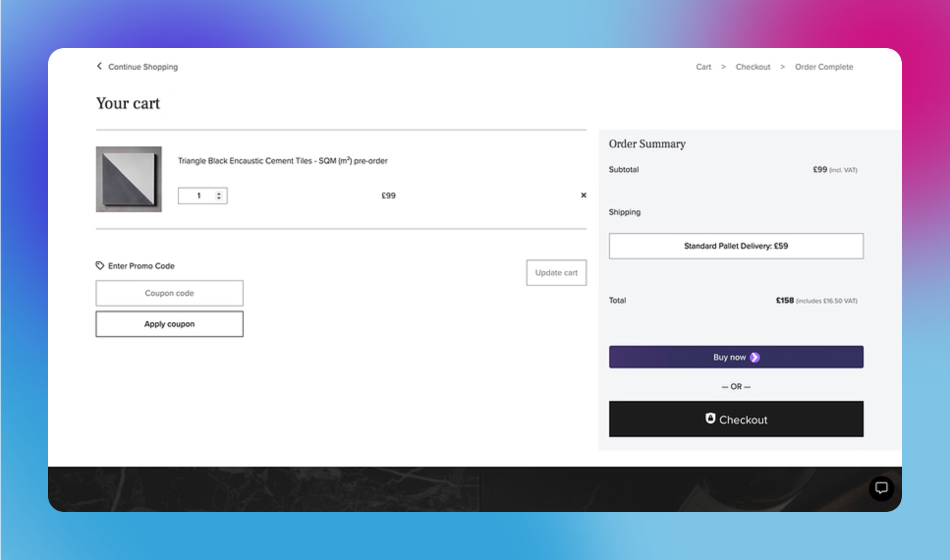Select the Standard Pallet Delivery £59 option
The image size is (950, 560).
pos(736,246)
